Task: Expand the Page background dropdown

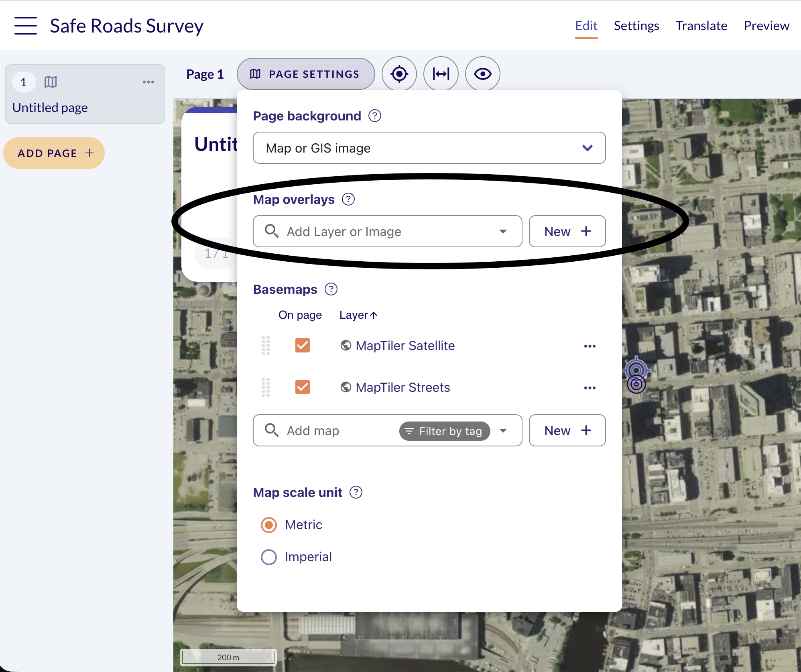Action: pos(429,148)
